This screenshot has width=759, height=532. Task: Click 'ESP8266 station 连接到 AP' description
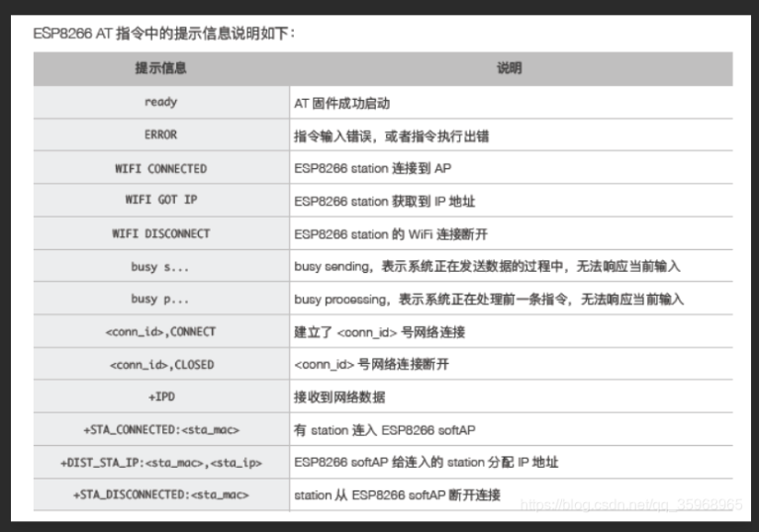pos(373,168)
